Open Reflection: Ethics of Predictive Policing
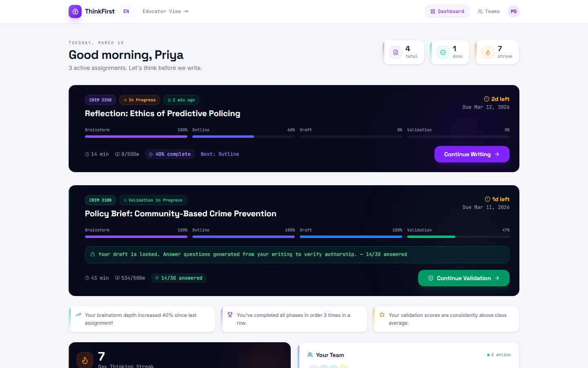 click(x=163, y=113)
